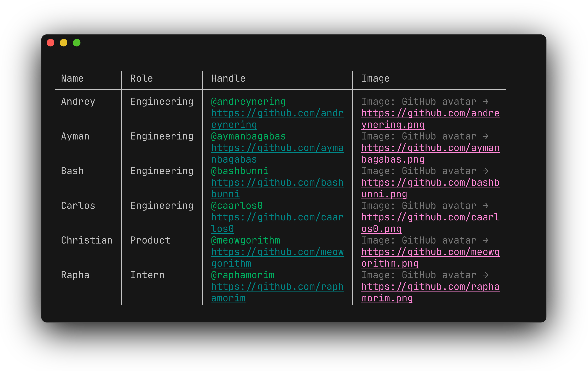Click the Intern role cell
This screenshot has width=588, height=371.
click(x=148, y=275)
